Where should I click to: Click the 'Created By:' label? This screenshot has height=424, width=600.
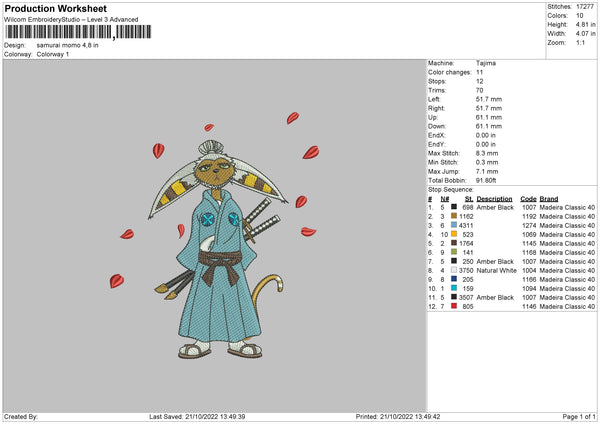click(x=21, y=417)
